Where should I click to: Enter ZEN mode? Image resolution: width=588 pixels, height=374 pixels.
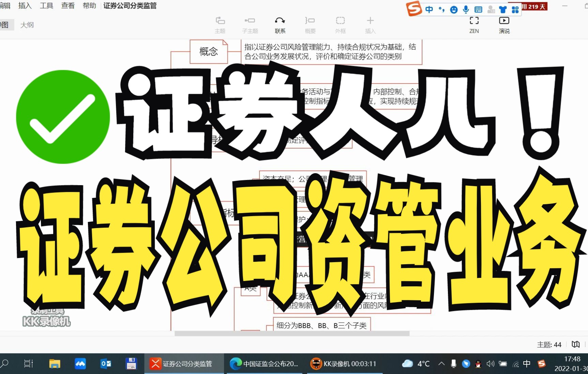point(474,25)
